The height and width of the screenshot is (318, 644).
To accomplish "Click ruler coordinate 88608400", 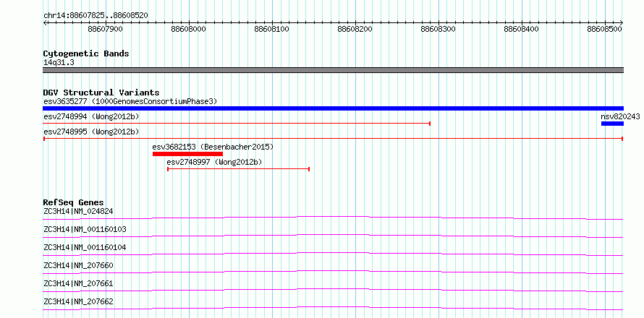I will pyautogui.click(x=521, y=29).
